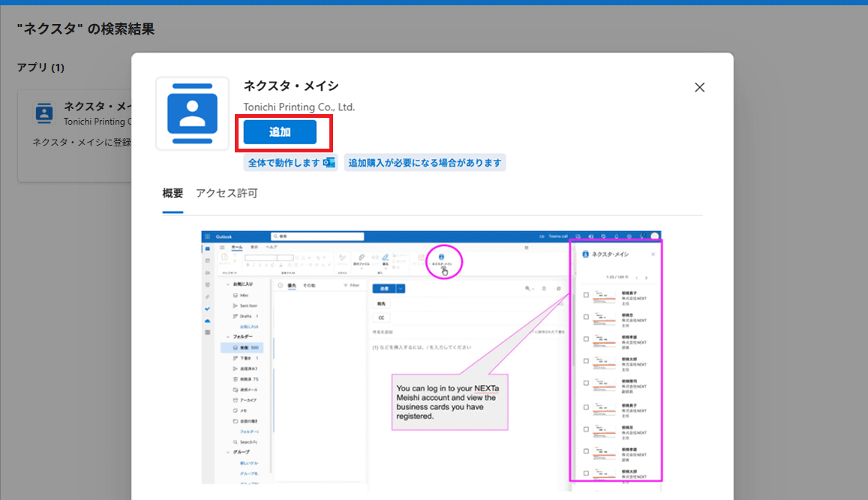The width and height of the screenshot is (868, 500).
Task: Click the ネクスタ・メイシ app icon in search results
Action: click(x=44, y=113)
